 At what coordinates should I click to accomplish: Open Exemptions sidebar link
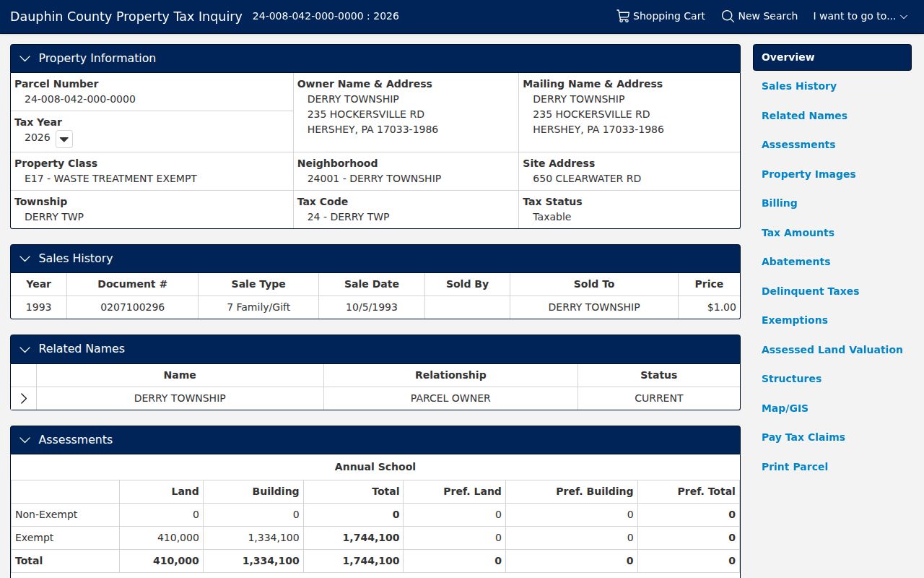[794, 320]
